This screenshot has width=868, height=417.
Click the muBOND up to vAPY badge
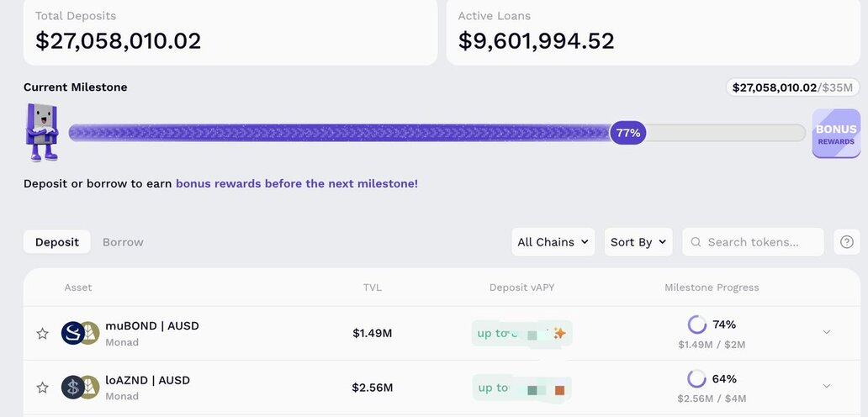[521, 334]
